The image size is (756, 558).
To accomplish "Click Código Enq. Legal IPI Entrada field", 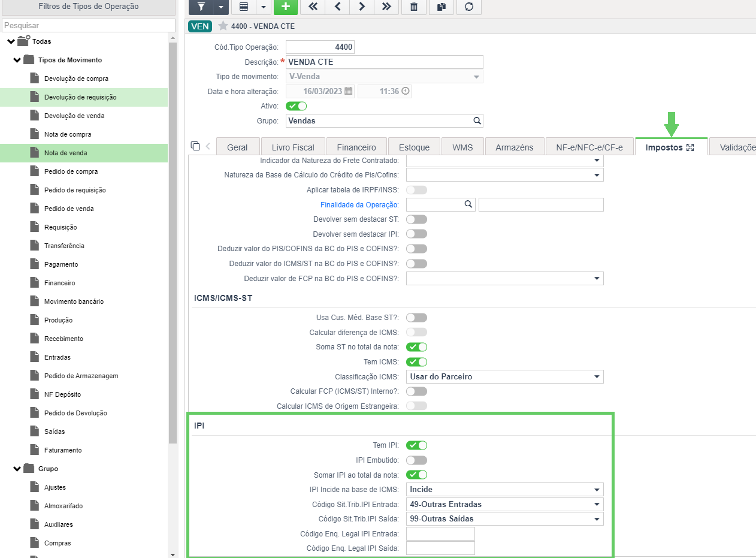I will pos(440,534).
